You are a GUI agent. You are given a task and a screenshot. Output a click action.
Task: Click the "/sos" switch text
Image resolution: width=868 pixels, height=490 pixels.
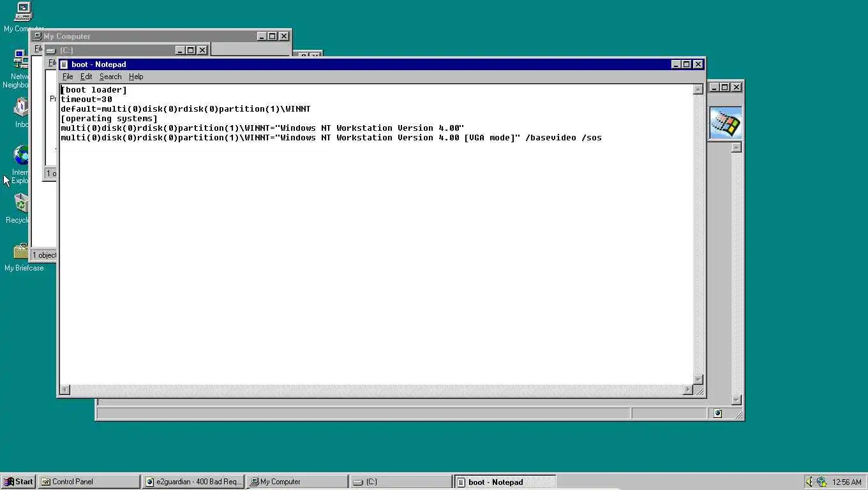click(x=592, y=138)
